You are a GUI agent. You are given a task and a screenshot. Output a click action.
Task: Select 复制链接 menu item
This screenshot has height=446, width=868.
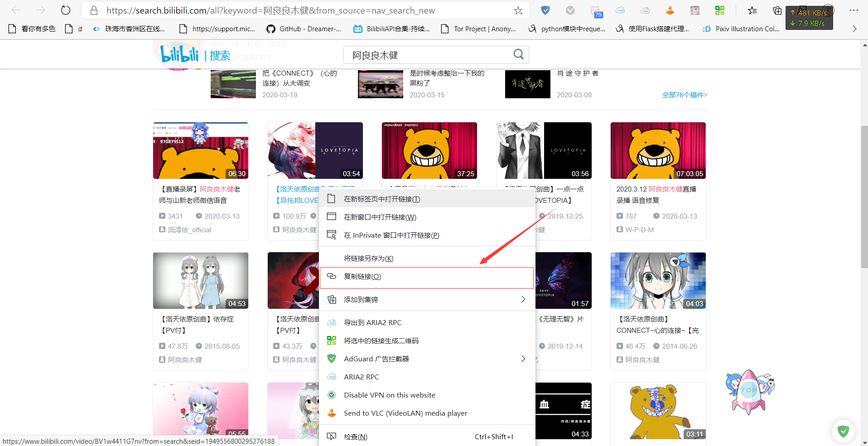click(427, 277)
